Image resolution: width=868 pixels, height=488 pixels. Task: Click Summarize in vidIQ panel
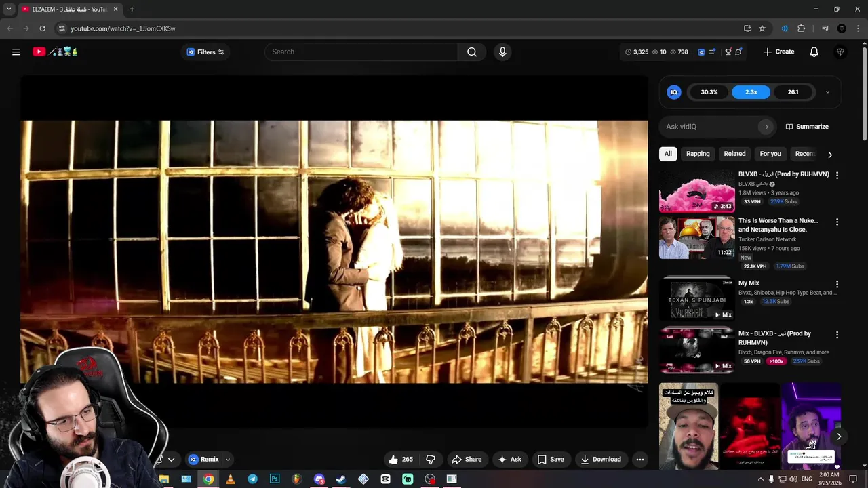[x=807, y=127]
